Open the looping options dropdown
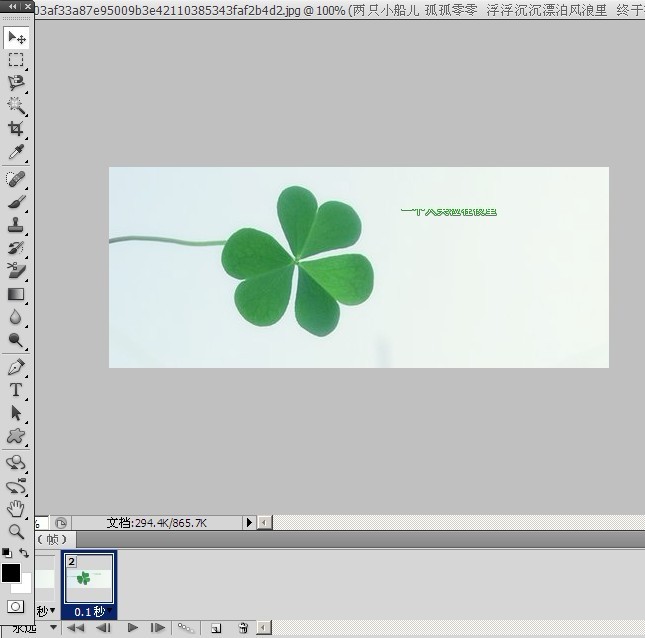This screenshot has height=638, width=645. [53, 628]
